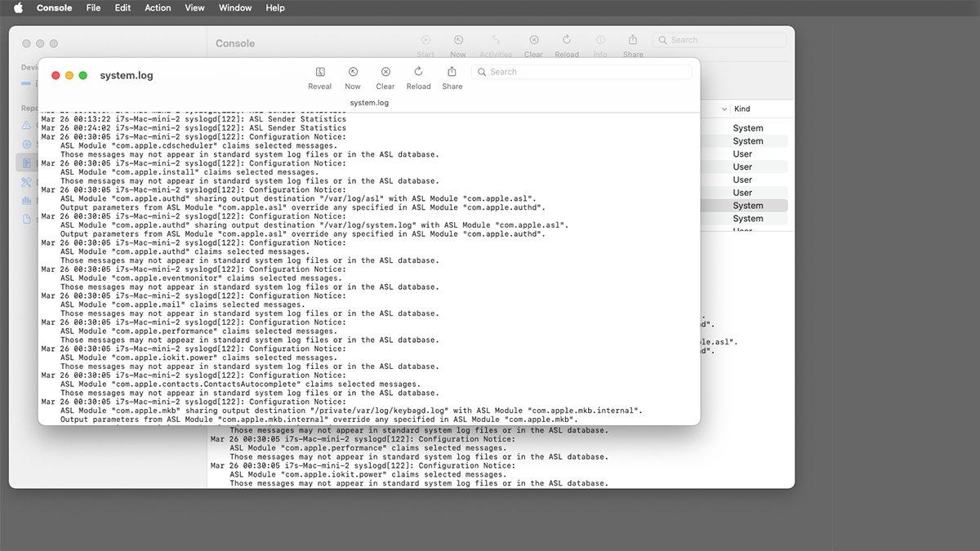The width and height of the screenshot is (980, 551).
Task: Open Share in the system.log window toolbar
Action: pyautogui.click(x=452, y=72)
